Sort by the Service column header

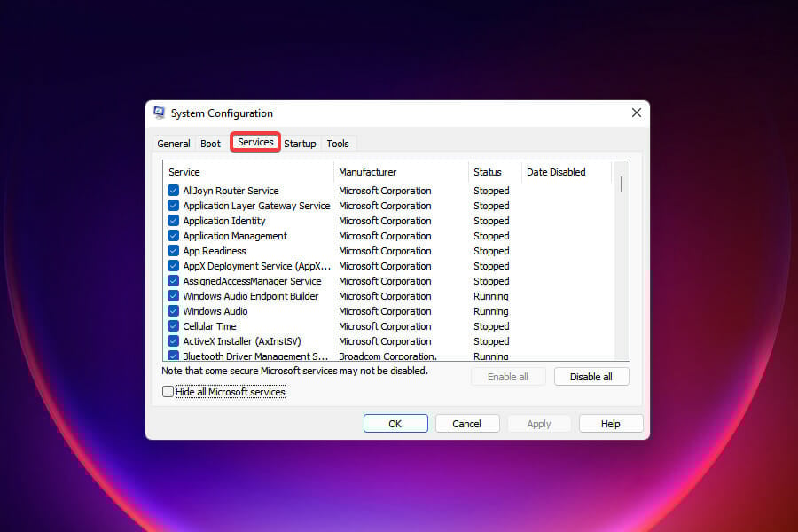click(248, 172)
